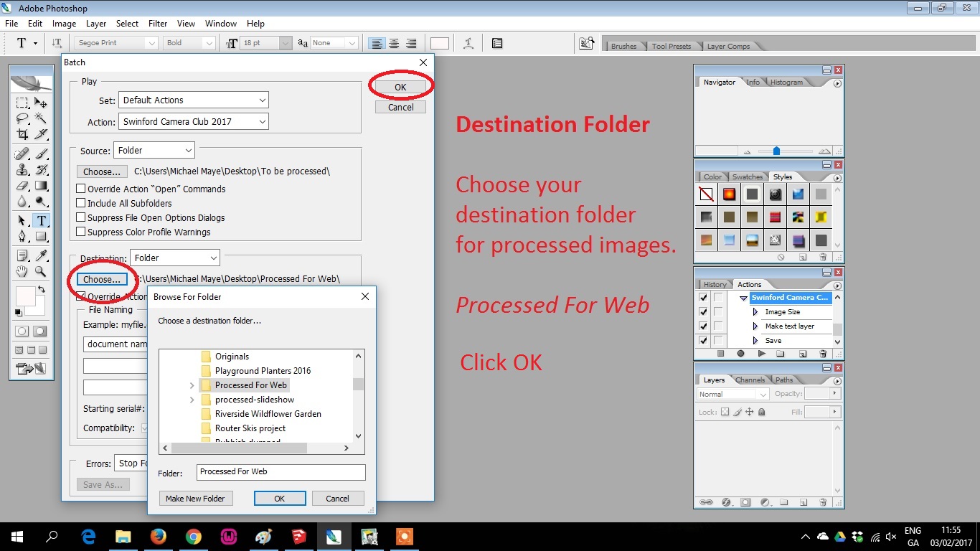This screenshot has height=551, width=980.
Task: Select the Path Selection tool
Action: point(22,221)
